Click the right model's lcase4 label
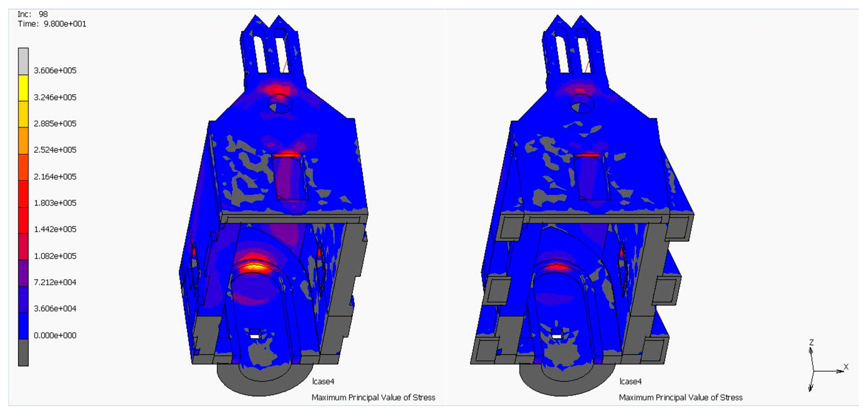This screenshot has width=868, height=416. click(x=630, y=381)
